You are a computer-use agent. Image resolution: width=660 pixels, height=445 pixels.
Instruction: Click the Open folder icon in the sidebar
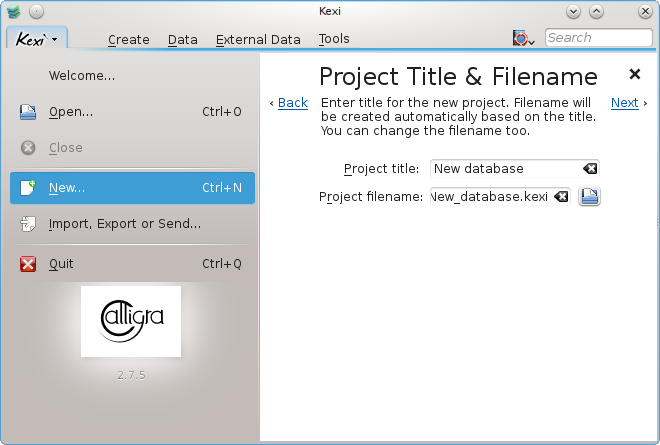point(29,112)
